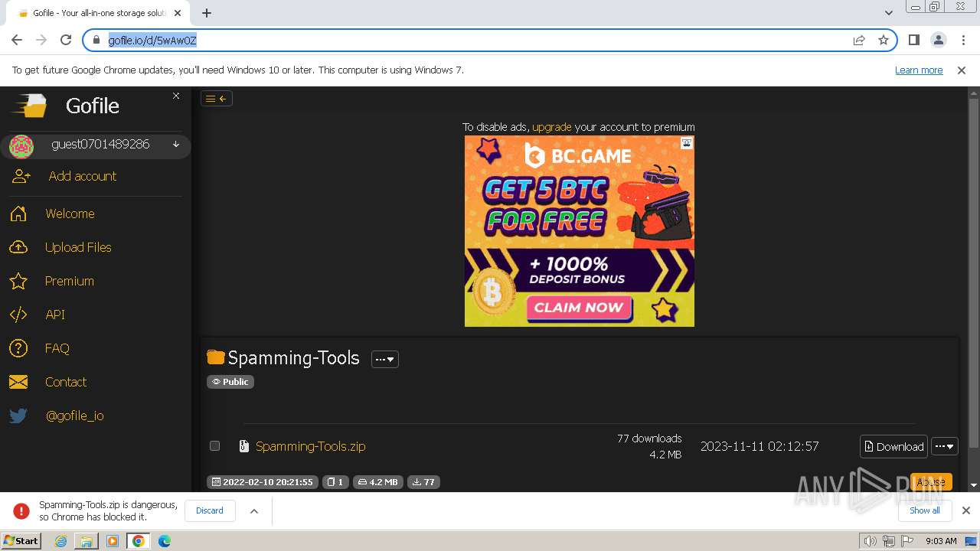The image size is (980, 551).
Task: Open the file explorer taskbar icon
Action: [87, 541]
